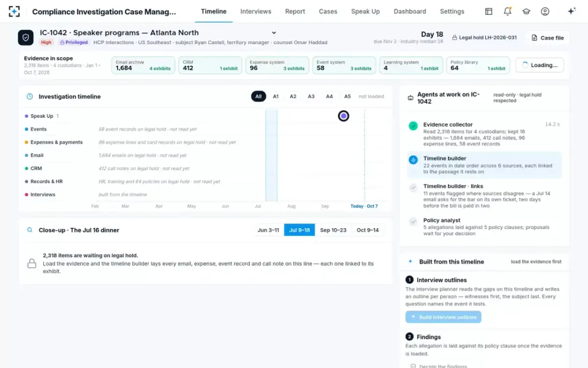Image resolution: width=588 pixels, height=368 pixels.
Task: Click the graduation cap training icon
Action: 526,11
